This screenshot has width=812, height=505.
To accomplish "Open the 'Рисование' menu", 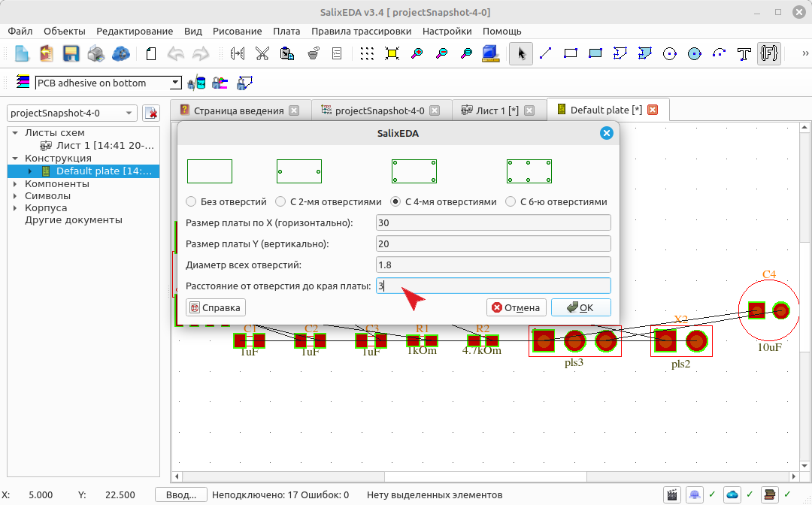I will (x=237, y=31).
